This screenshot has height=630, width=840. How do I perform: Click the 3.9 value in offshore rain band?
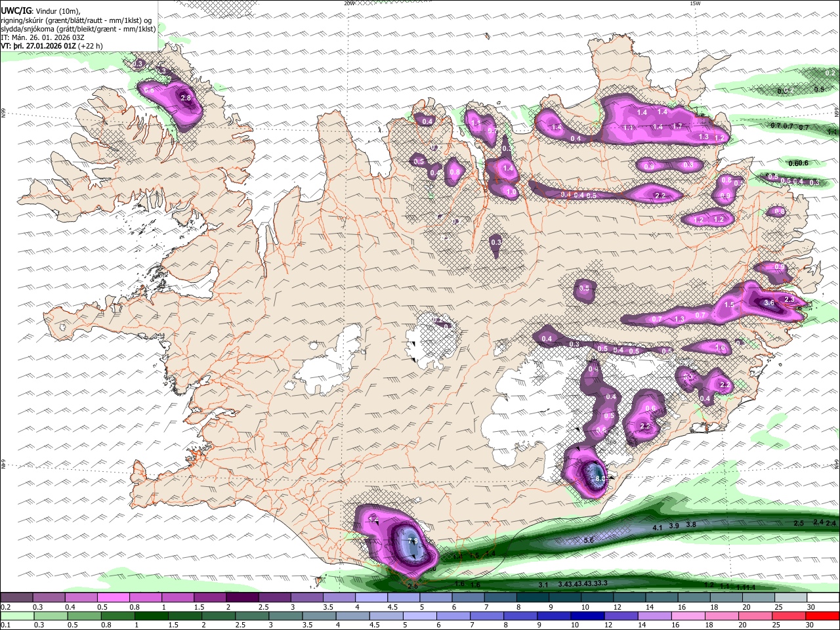[x=674, y=526]
